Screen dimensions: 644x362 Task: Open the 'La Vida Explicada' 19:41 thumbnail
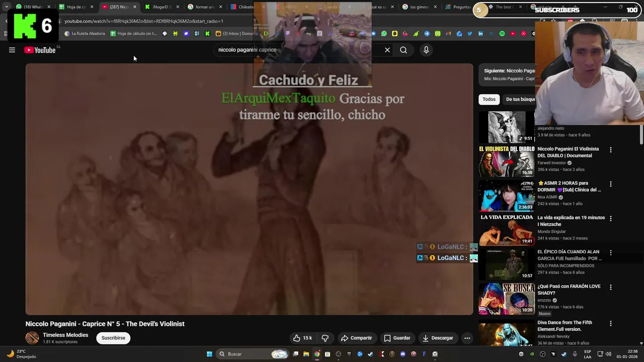point(506,230)
